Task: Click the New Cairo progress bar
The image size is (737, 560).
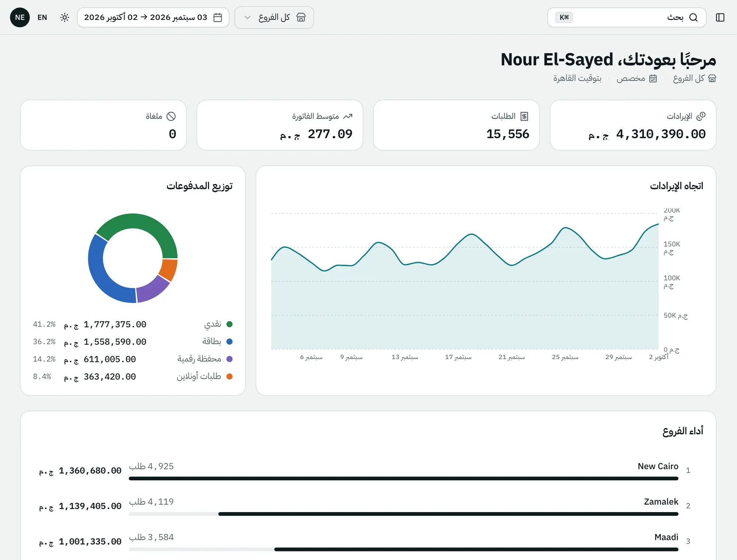Action: coord(404,479)
